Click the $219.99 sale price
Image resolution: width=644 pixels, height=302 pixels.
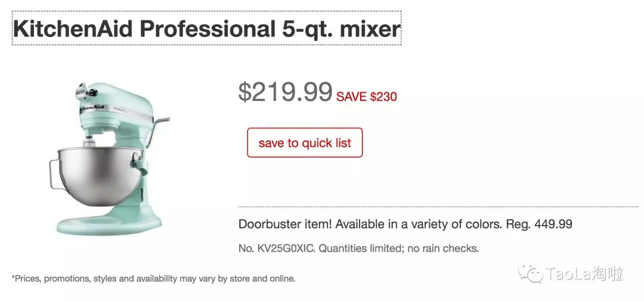(285, 92)
